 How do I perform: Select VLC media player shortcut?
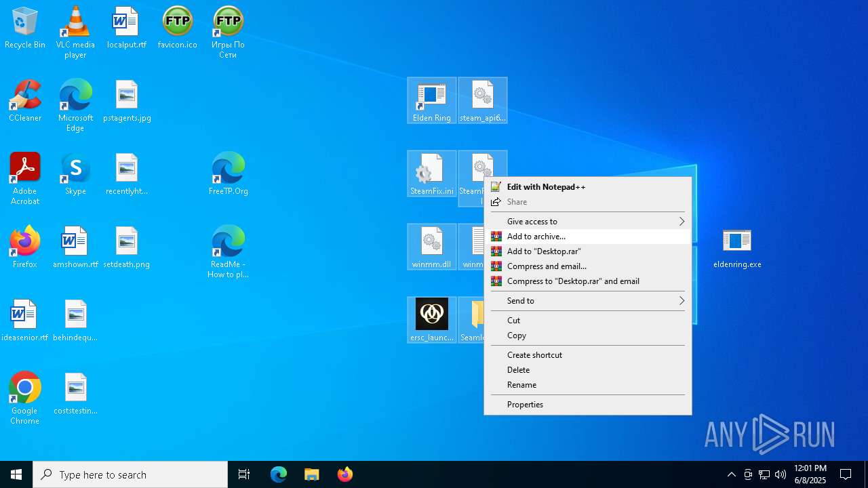coord(75,33)
